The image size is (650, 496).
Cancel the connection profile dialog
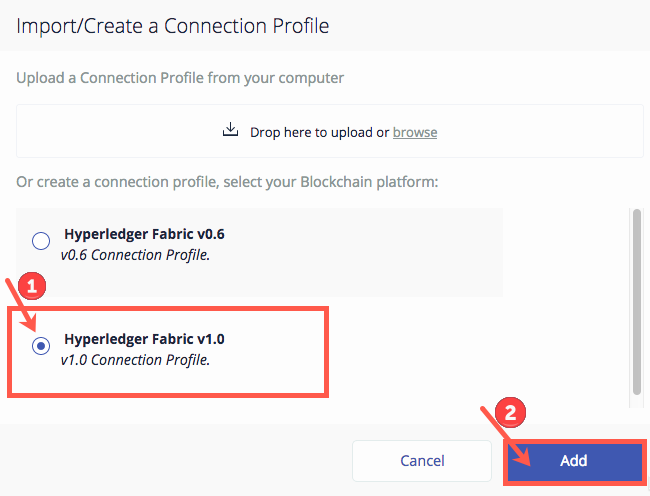point(422,461)
